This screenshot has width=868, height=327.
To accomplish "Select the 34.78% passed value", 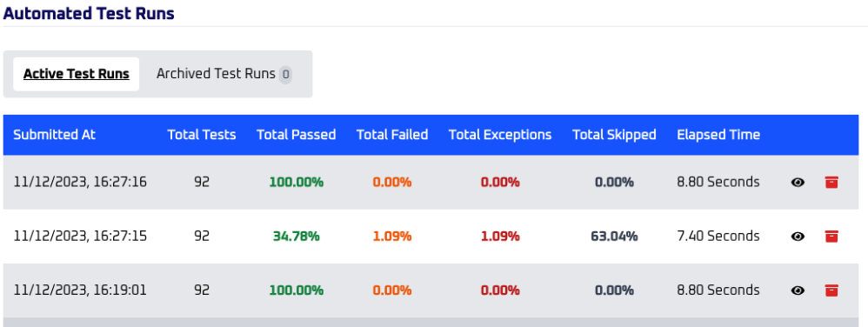I will coord(297,237).
